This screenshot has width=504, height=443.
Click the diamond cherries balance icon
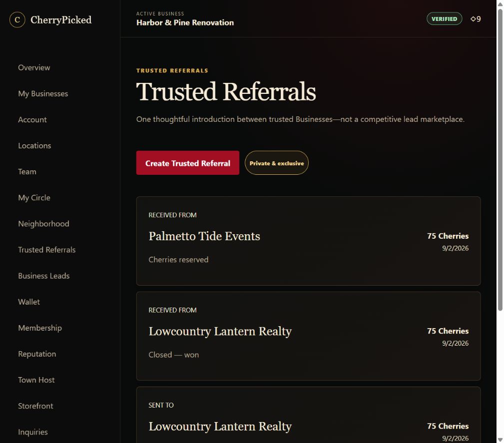[473, 19]
